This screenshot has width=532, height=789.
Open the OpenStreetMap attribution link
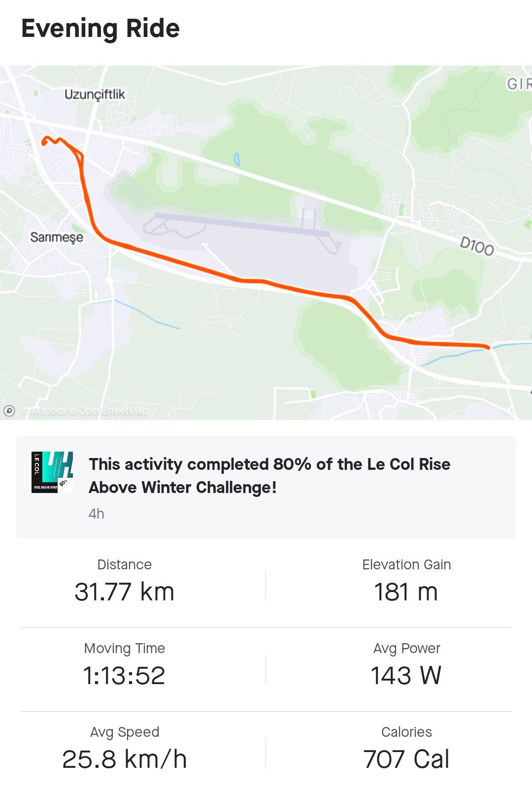(x=113, y=411)
